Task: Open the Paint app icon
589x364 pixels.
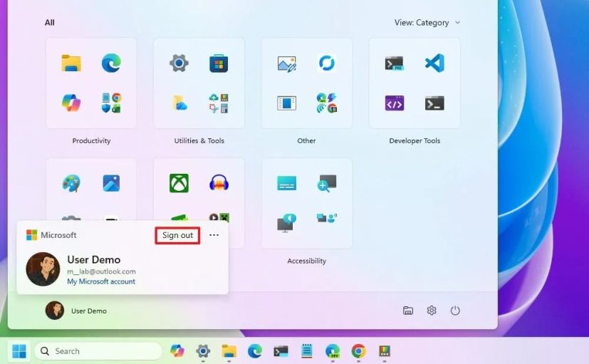Action: 71,183
